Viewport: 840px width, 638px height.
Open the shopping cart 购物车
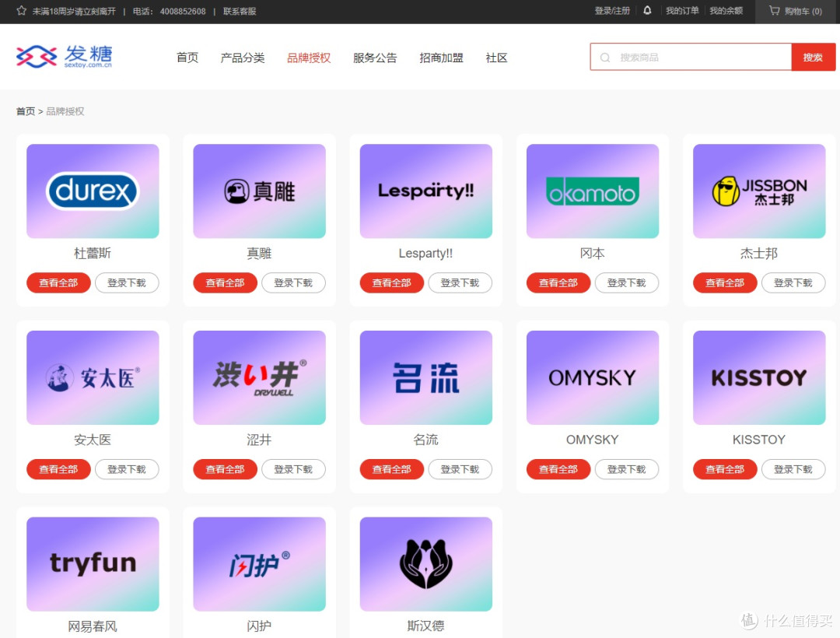pos(796,11)
